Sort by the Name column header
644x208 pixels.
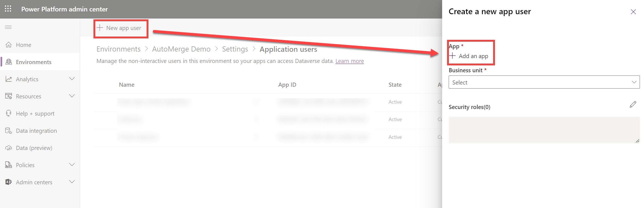(x=127, y=85)
